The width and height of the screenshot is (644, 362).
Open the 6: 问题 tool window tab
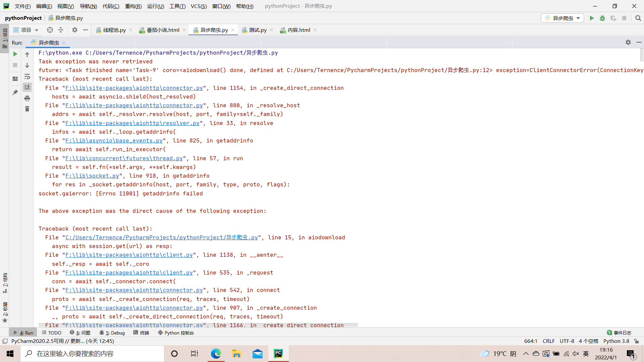(x=80, y=333)
